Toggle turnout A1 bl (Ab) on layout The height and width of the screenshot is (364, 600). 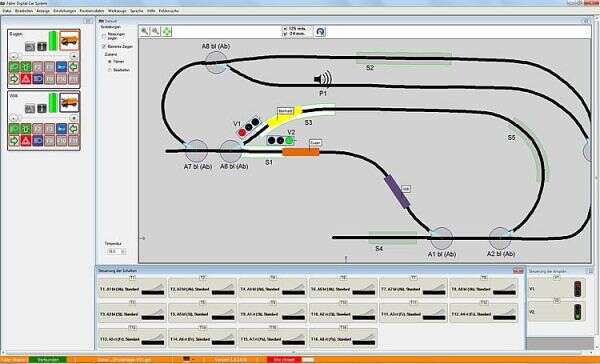tap(442, 238)
